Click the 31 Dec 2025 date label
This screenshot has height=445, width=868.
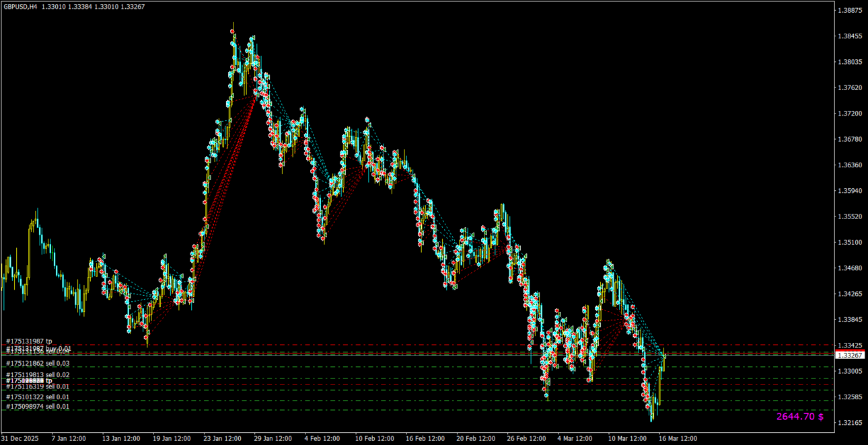(x=20, y=438)
